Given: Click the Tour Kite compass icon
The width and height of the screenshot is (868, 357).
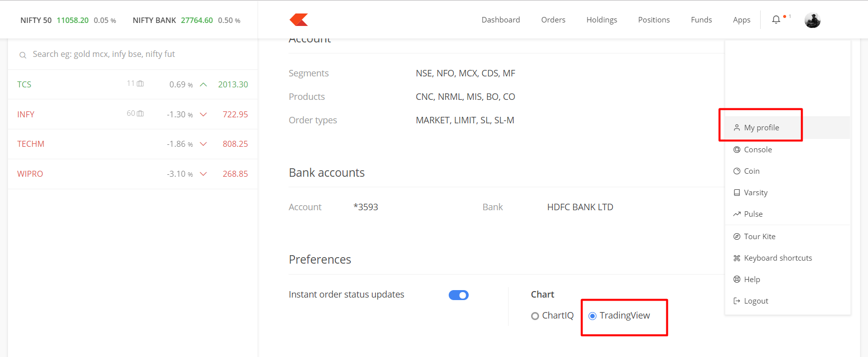Looking at the screenshot, I should pos(737,236).
